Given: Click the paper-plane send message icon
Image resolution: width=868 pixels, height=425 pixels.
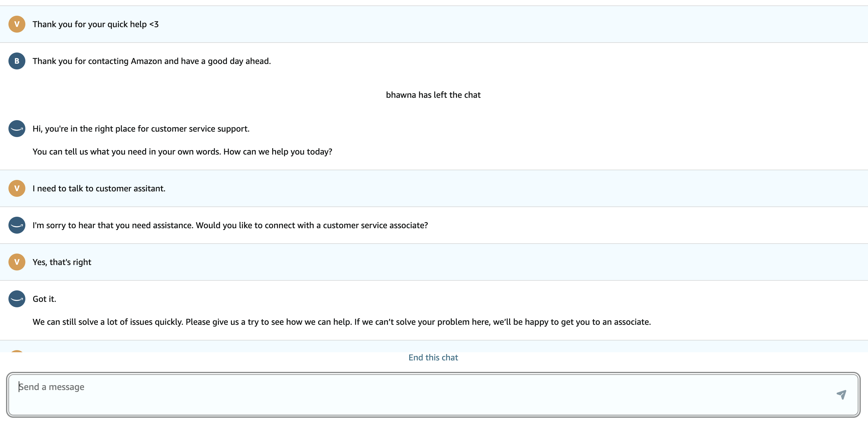Looking at the screenshot, I should [x=841, y=394].
